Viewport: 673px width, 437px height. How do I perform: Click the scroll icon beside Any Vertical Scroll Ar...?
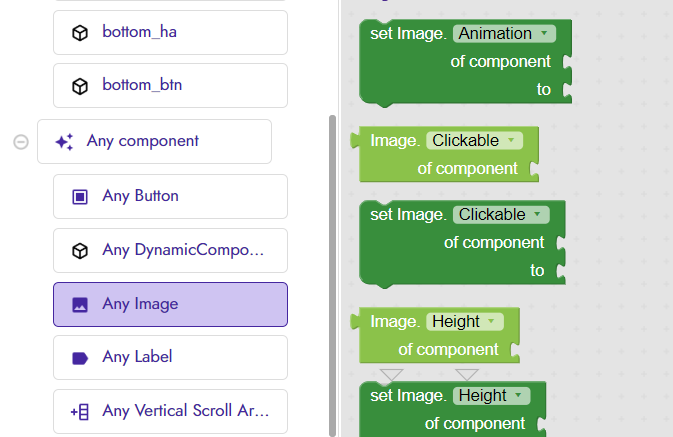click(x=80, y=412)
